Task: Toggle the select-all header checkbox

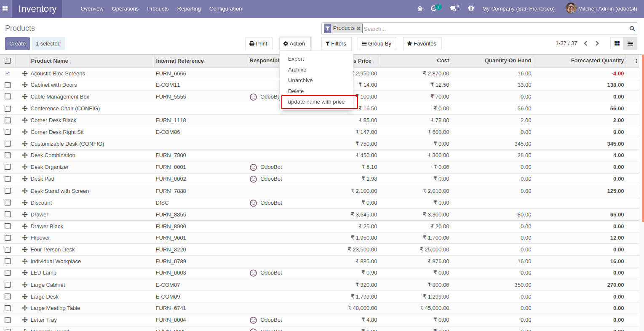Action: pos(8,61)
